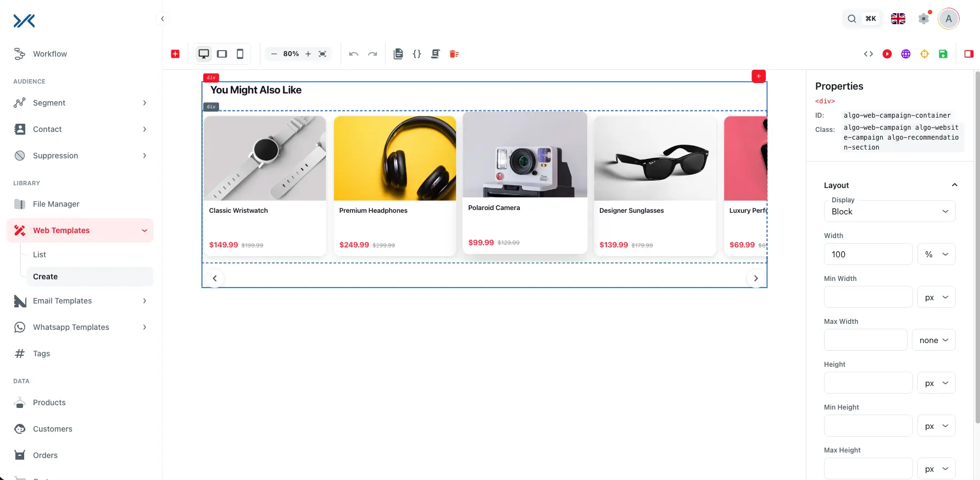Screen dimensions: 980x480
Task: Click the red play preview icon
Action: (x=887, y=54)
